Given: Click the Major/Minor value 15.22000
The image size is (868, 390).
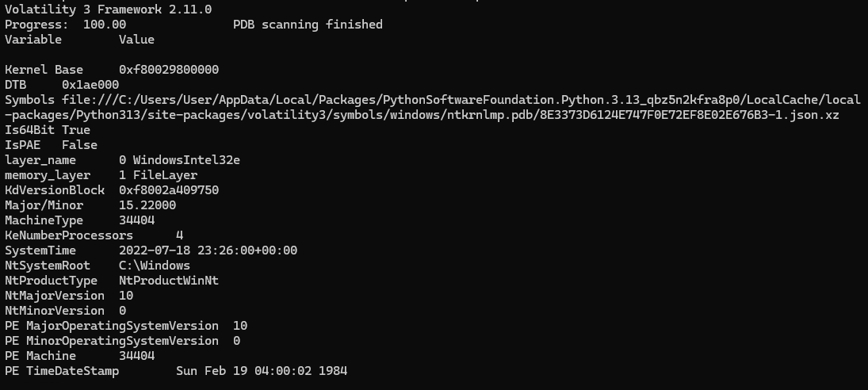Looking at the screenshot, I should [x=147, y=205].
